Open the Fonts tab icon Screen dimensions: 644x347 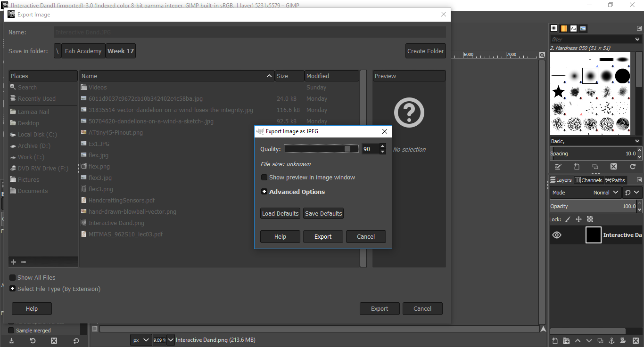(573, 28)
